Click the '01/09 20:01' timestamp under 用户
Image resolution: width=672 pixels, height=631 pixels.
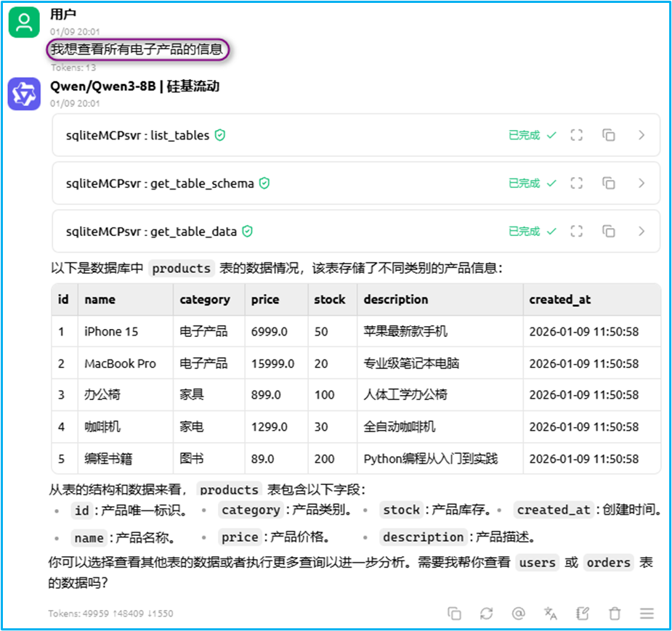(75, 32)
